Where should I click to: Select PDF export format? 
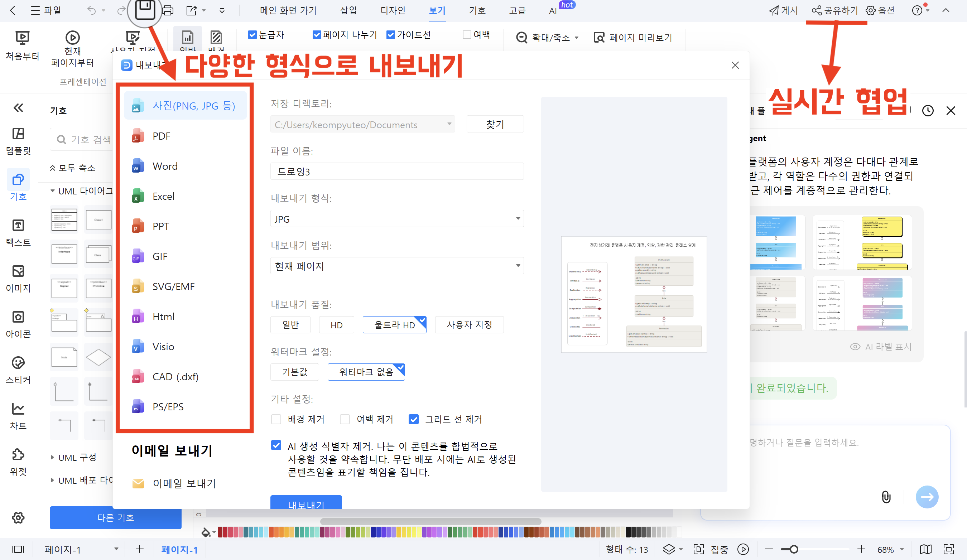tap(161, 136)
